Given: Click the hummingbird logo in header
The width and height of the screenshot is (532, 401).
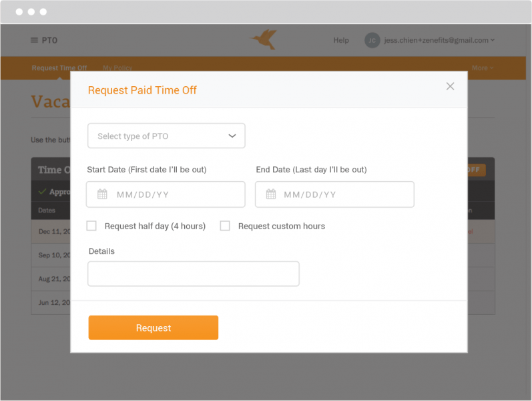Looking at the screenshot, I should tap(264, 39).
